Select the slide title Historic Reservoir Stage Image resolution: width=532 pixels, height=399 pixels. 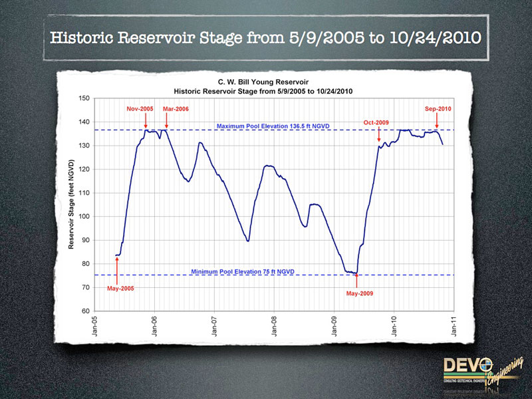(x=265, y=35)
